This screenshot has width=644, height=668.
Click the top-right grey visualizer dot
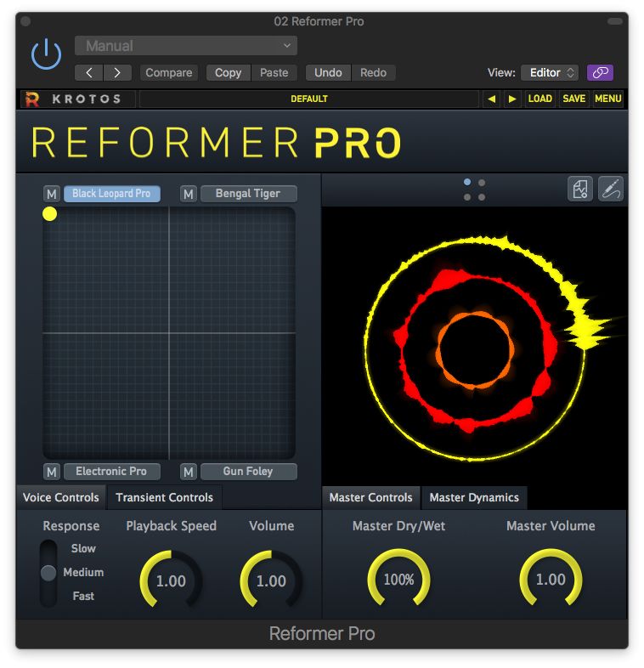point(482,183)
